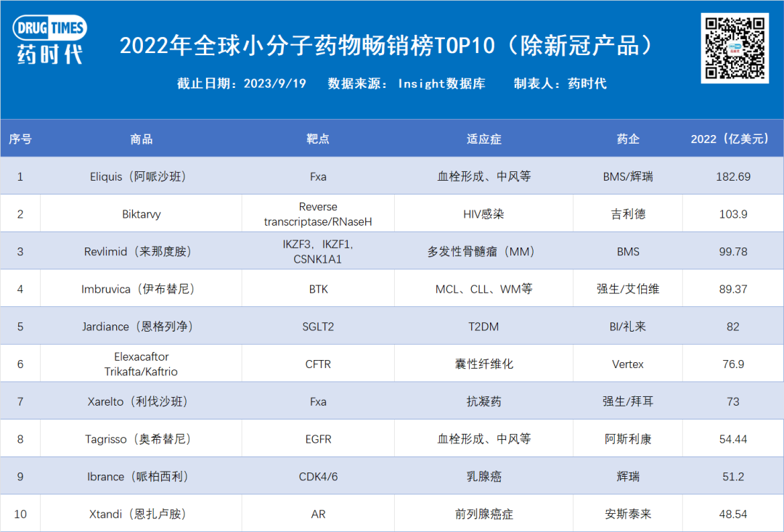
Task: Click the date text 截止日期:2023/9/19
Action: coord(242,83)
